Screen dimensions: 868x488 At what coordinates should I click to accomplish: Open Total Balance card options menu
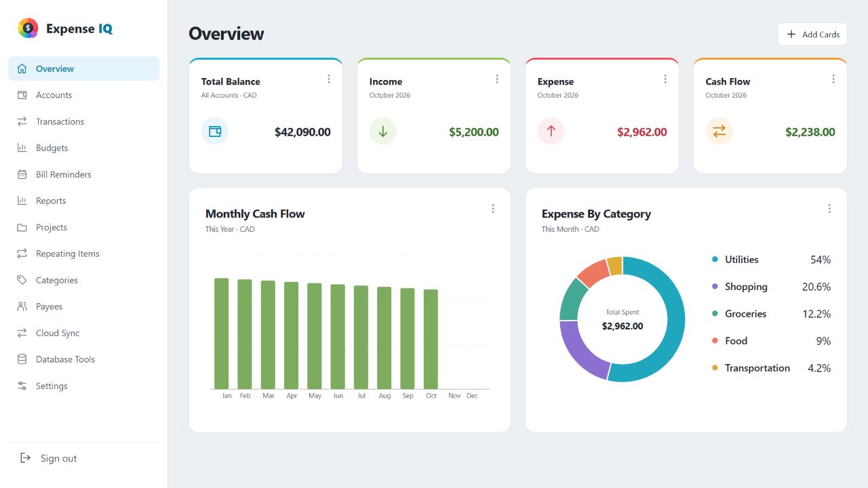click(329, 79)
